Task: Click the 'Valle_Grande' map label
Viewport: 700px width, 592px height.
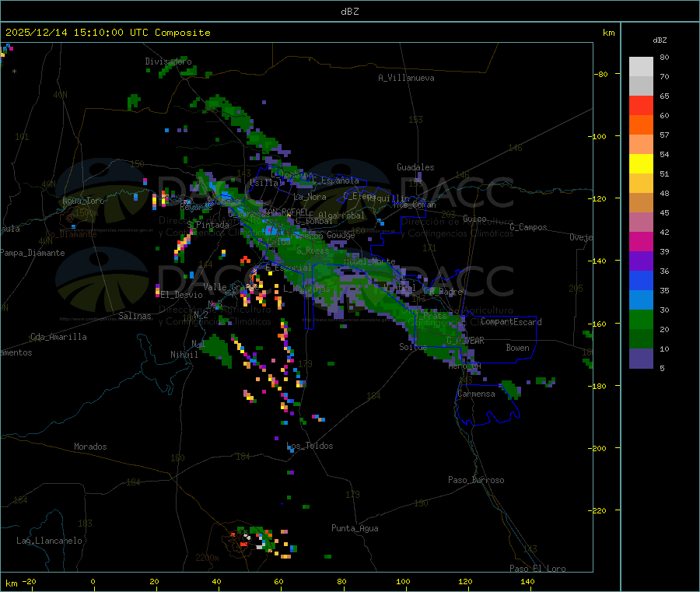Action: pos(231,287)
